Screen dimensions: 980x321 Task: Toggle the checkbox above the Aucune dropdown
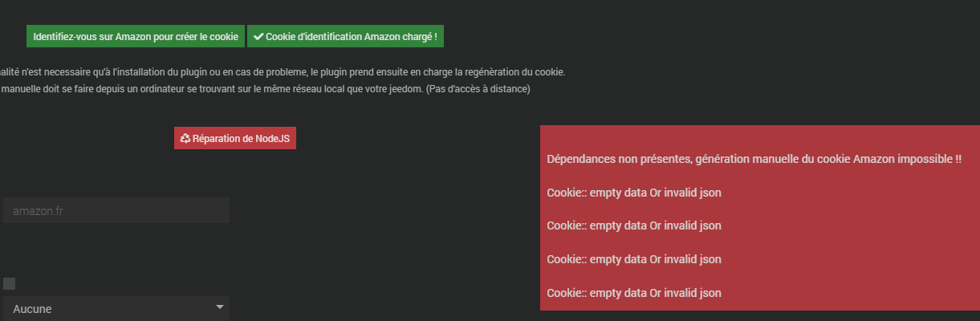[10, 283]
